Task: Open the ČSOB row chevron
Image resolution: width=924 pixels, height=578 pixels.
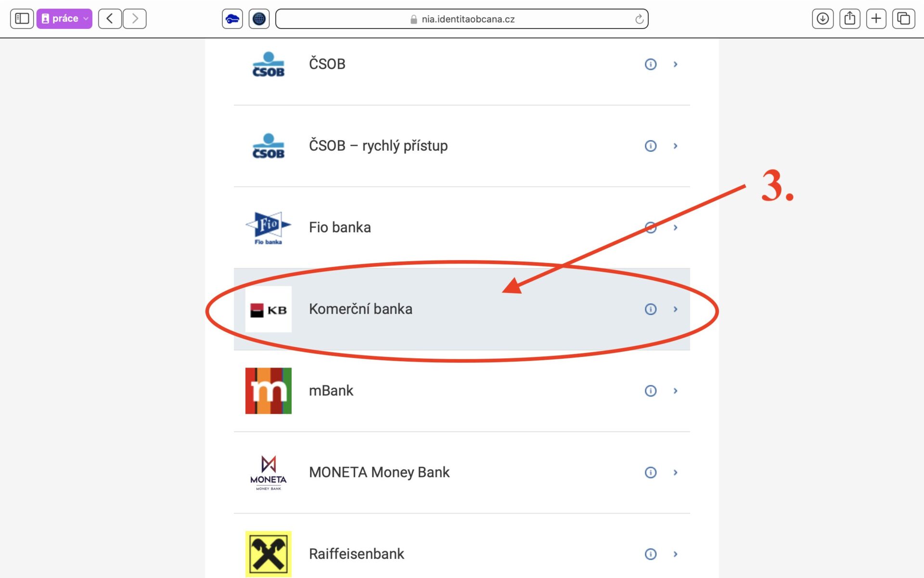Action: [676, 64]
